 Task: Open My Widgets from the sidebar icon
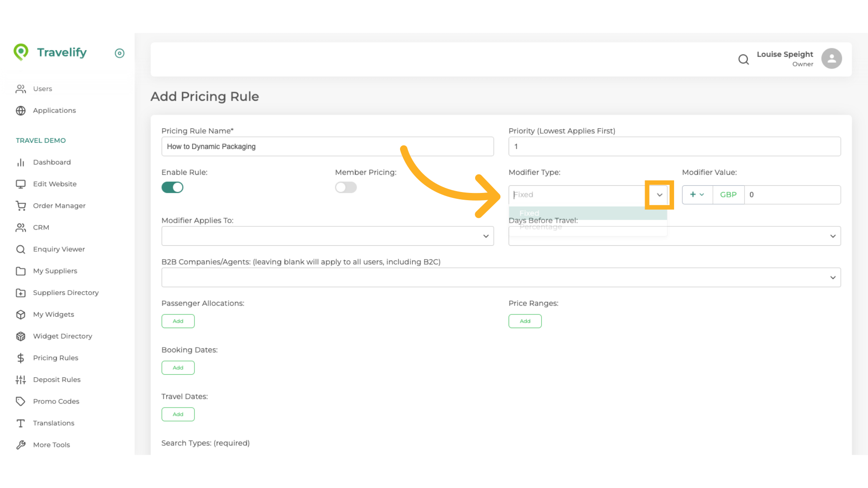click(21, 314)
